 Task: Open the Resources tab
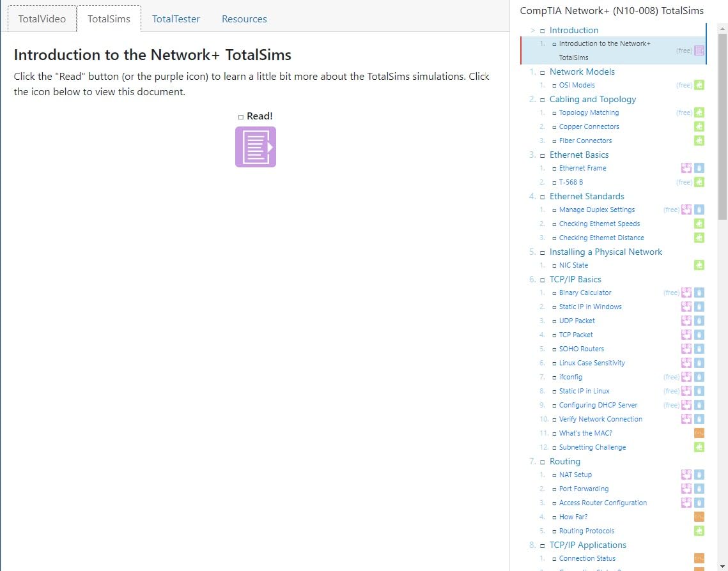(x=244, y=19)
